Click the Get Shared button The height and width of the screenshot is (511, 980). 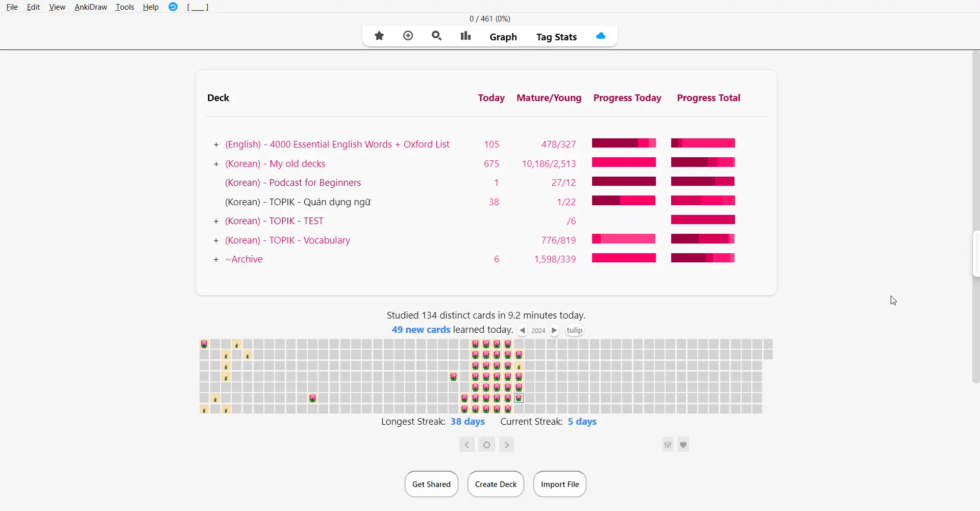coord(431,484)
